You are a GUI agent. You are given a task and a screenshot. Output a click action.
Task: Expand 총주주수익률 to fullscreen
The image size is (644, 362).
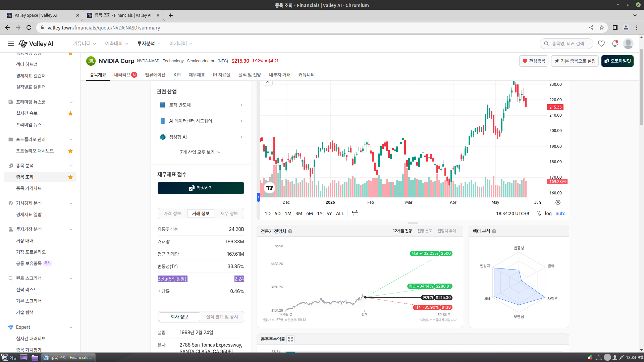(x=290, y=339)
